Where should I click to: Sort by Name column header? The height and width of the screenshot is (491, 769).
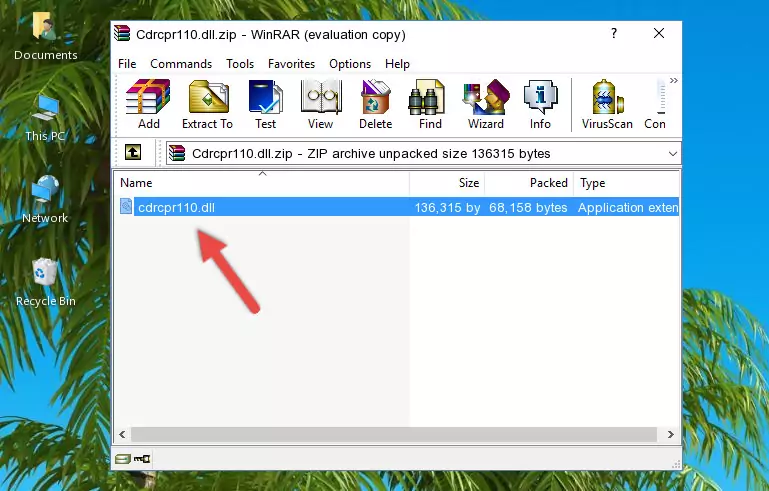point(262,183)
